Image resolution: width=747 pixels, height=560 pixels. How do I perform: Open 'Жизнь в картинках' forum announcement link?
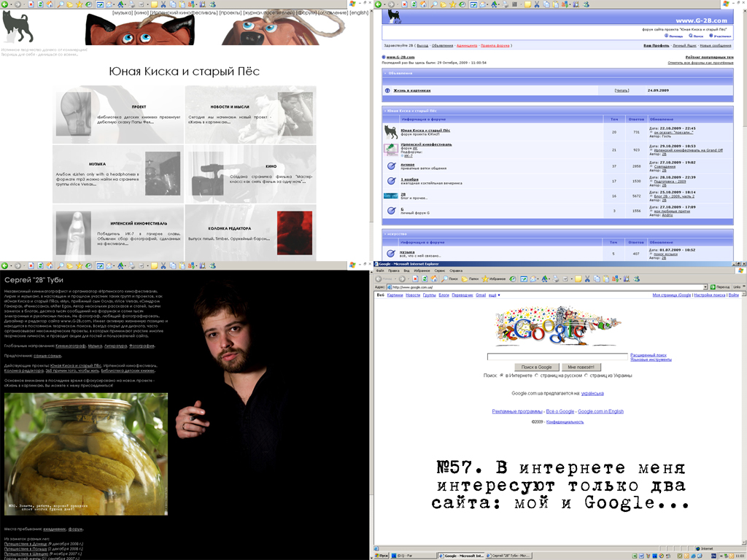(x=412, y=90)
